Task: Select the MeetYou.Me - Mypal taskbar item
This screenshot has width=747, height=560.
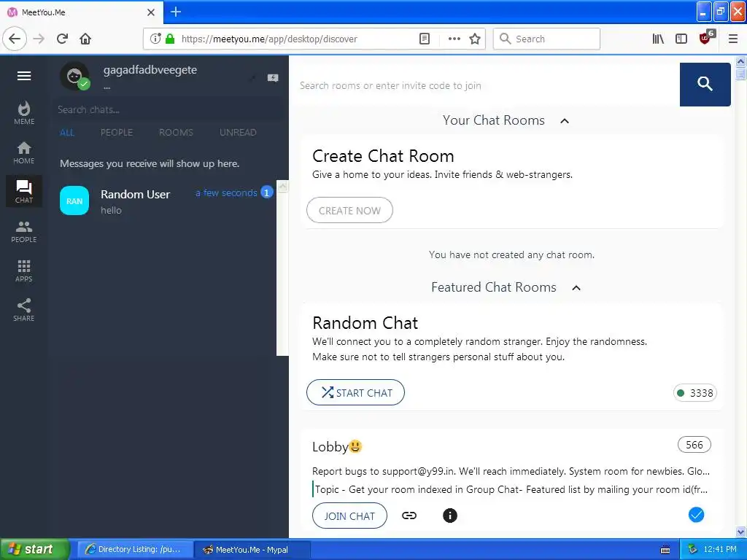Action: (252, 550)
